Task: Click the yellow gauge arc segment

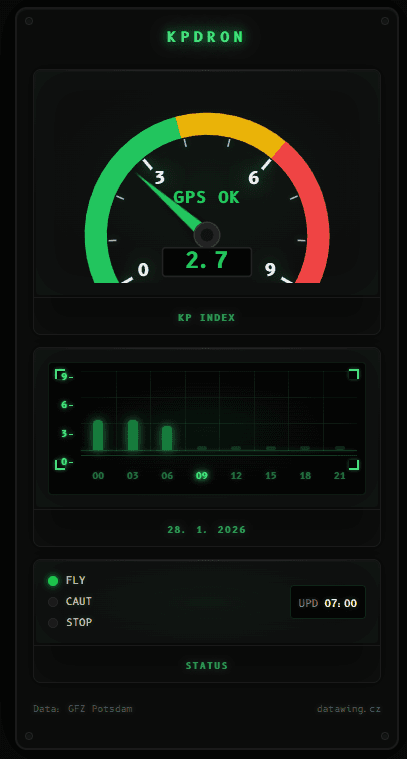Action: 230,127
